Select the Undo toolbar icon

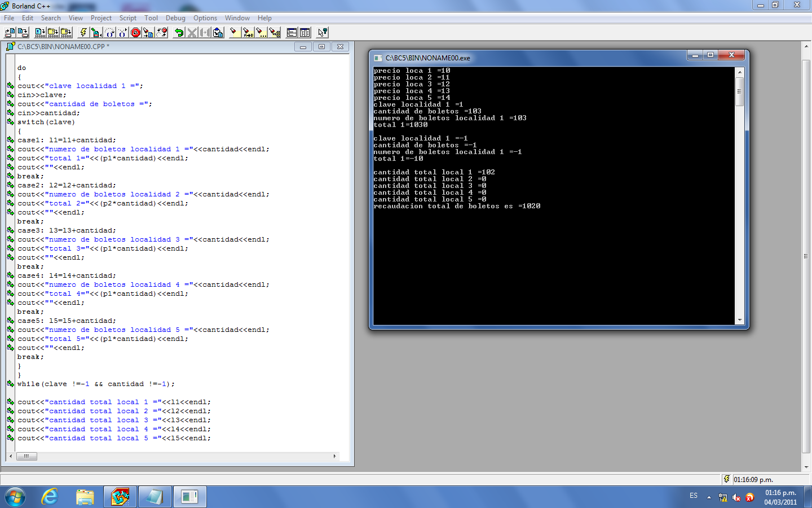179,33
